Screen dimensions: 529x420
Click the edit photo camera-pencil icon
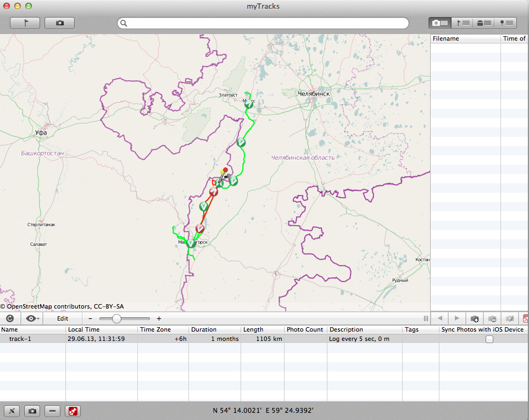coord(510,318)
